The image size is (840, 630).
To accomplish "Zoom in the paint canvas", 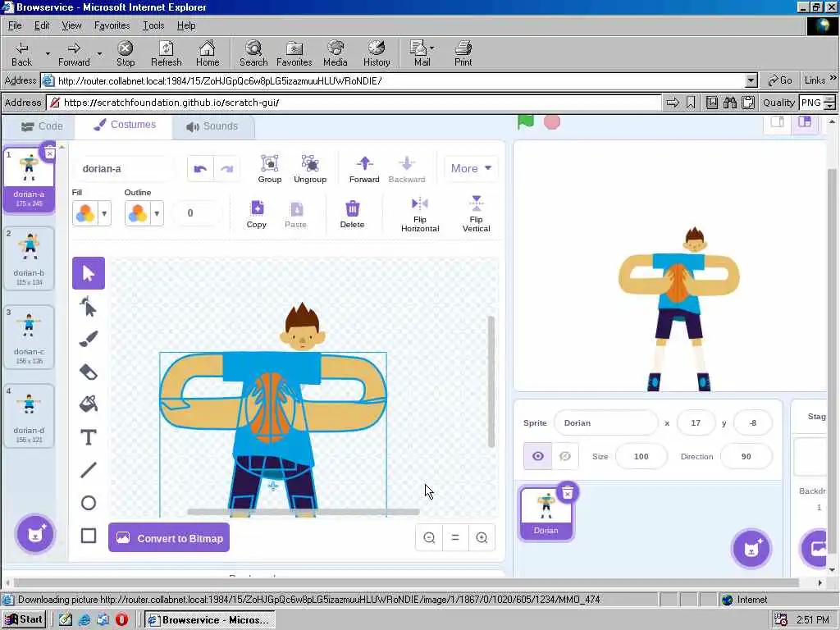I will pyautogui.click(x=482, y=537).
